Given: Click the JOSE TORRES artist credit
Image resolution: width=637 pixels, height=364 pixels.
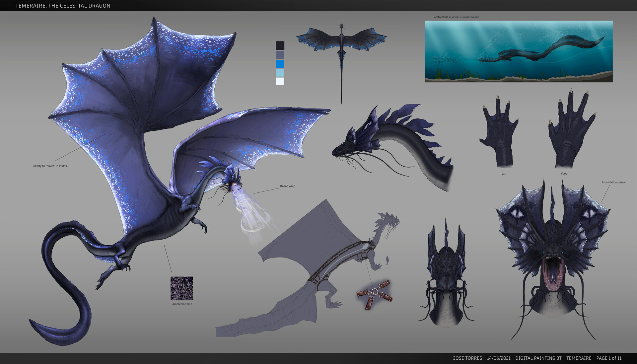Looking at the screenshot, I should tap(468, 358).
